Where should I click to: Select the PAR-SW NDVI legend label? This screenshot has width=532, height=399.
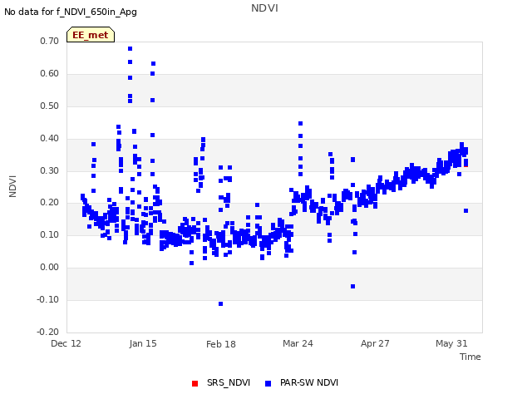[x=309, y=382]
